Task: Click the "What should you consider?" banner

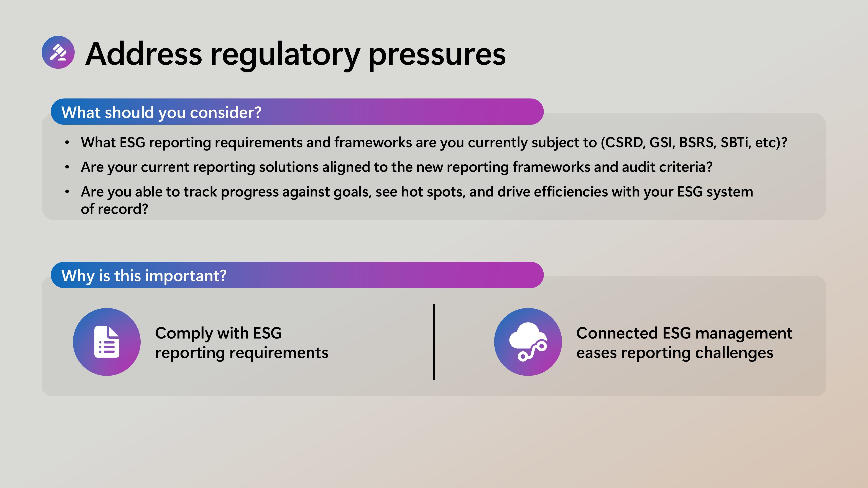Action: (296, 112)
